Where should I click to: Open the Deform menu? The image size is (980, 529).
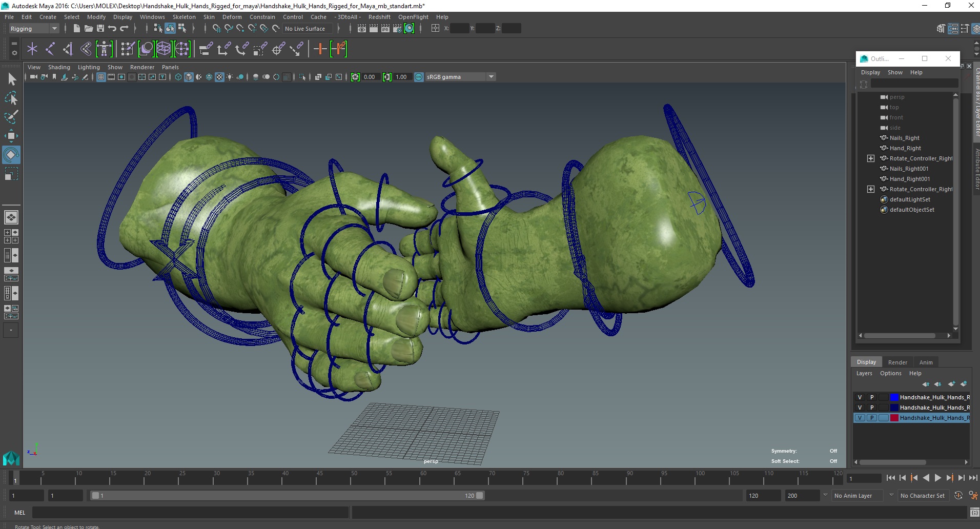232,17
